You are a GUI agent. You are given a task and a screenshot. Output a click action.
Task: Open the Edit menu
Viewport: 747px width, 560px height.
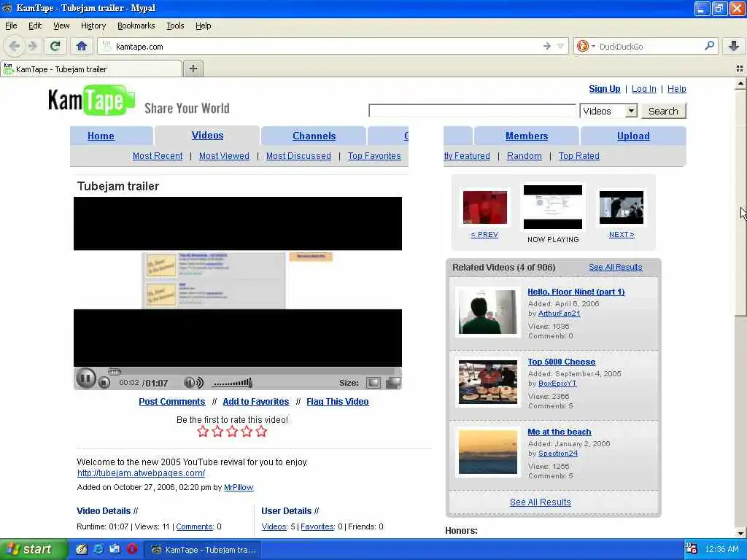[x=35, y=26]
